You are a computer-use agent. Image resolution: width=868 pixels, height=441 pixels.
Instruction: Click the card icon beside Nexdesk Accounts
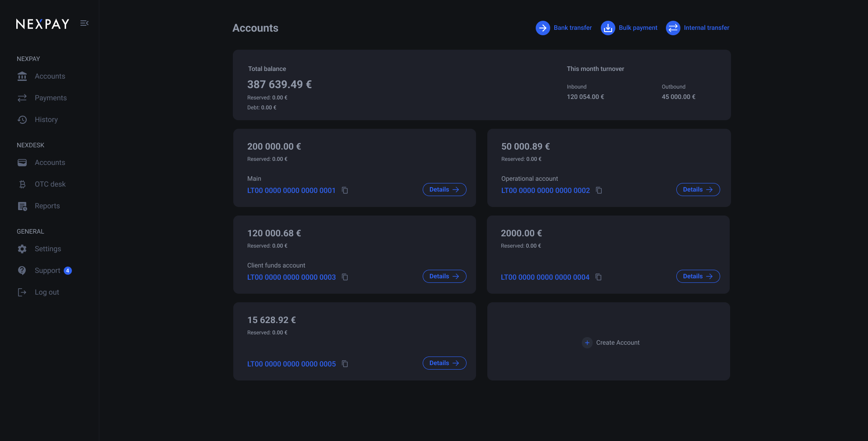[22, 163]
